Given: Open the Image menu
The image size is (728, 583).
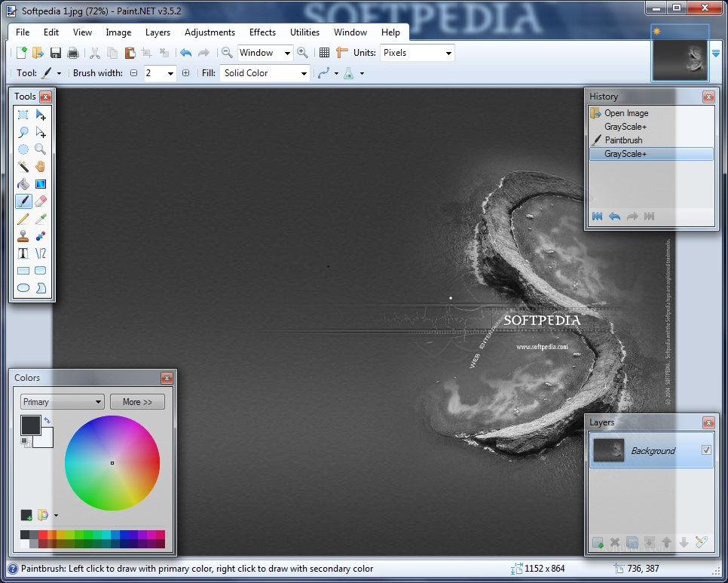Looking at the screenshot, I should [x=118, y=32].
